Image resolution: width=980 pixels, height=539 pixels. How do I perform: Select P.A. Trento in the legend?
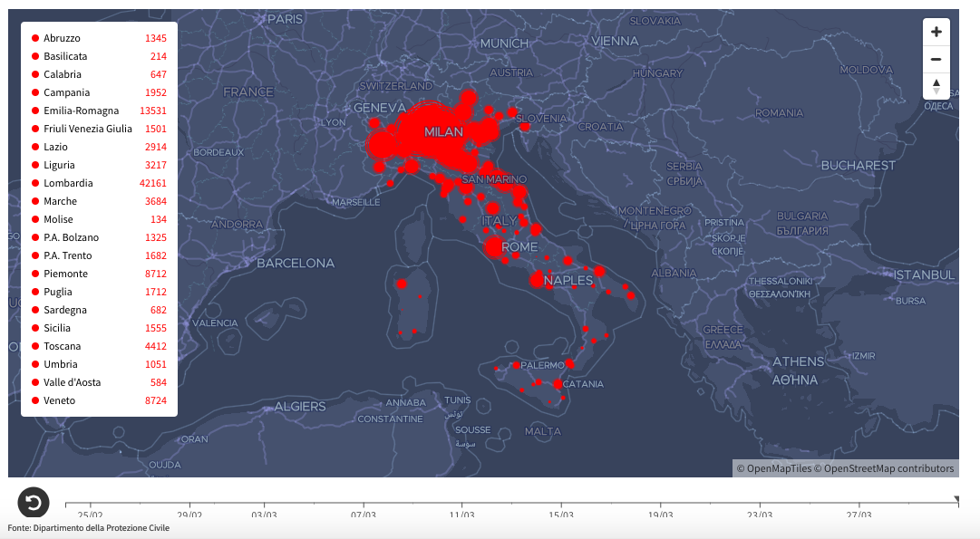point(99,255)
